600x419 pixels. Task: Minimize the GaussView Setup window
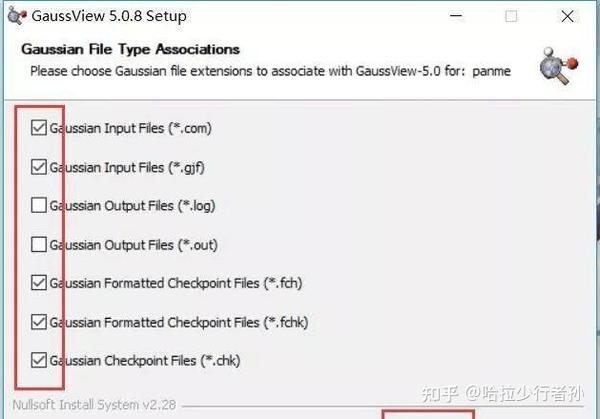point(456,16)
